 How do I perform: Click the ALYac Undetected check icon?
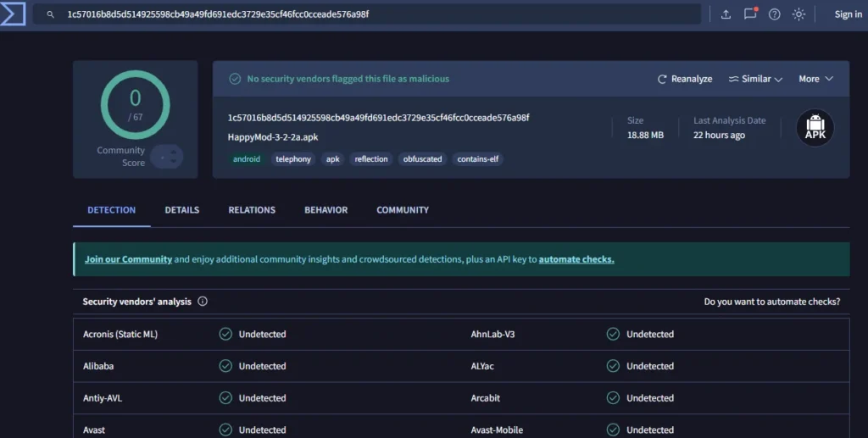click(613, 366)
